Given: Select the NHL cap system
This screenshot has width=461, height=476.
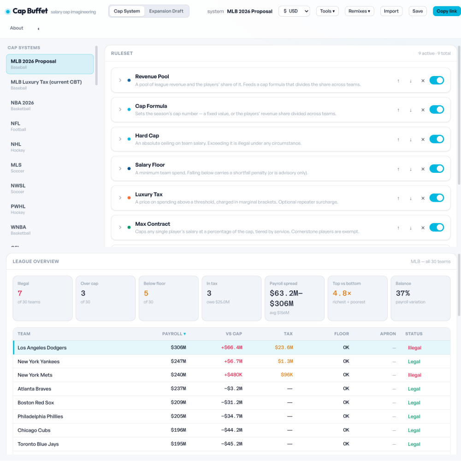Looking at the screenshot, I should coord(50,147).
